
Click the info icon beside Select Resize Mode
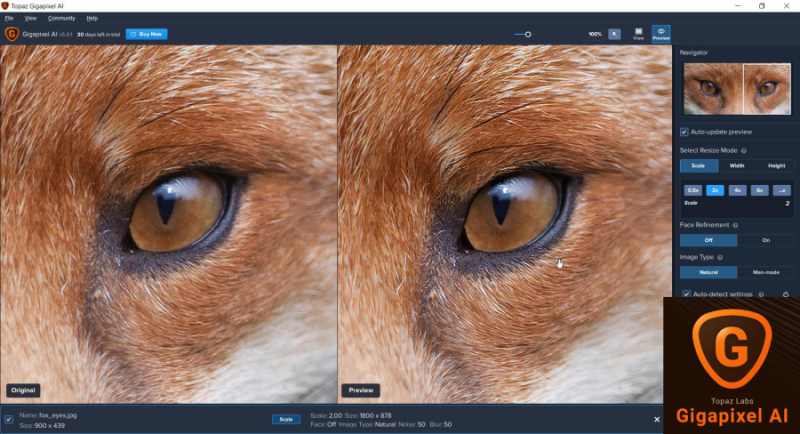[744, 150]
